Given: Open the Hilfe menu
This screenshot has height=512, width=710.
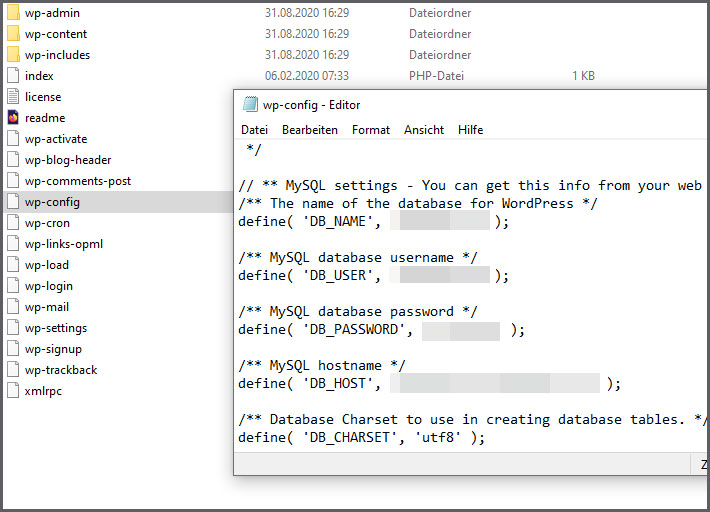Looking at the screenshot, I should pos(470,130).
